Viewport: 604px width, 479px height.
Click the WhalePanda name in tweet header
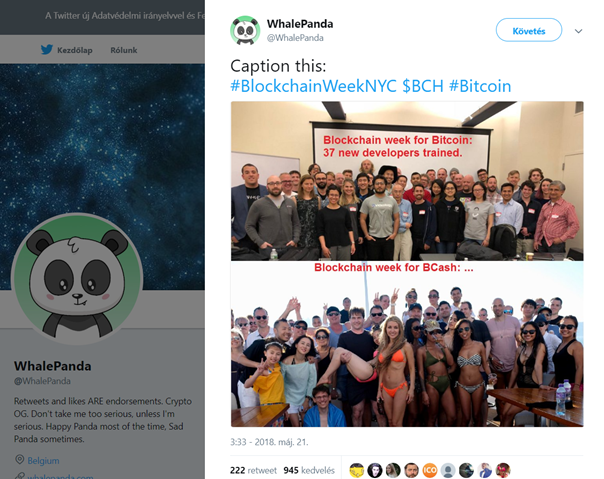click(300, 24)
